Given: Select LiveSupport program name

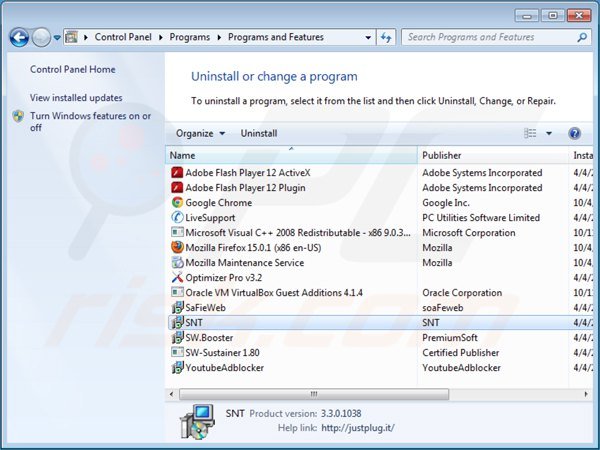Looking at the screenshot, I should pyautogui.click(x=210, y=217).
